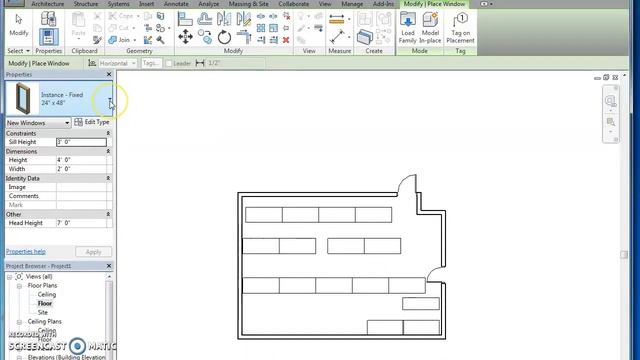Click the zoom region icon in navigation bar
This screenshot has height=360, width=640.
coord(611,122)
